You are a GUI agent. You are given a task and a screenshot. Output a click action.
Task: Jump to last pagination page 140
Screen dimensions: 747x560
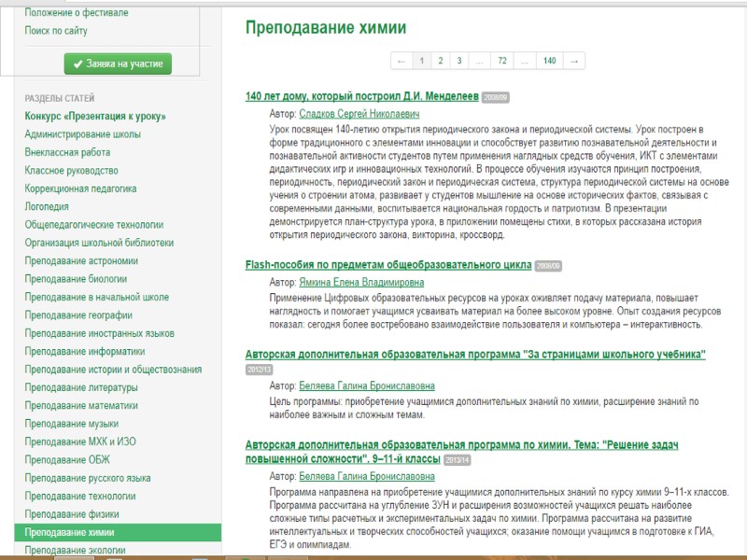click(549, 61)
